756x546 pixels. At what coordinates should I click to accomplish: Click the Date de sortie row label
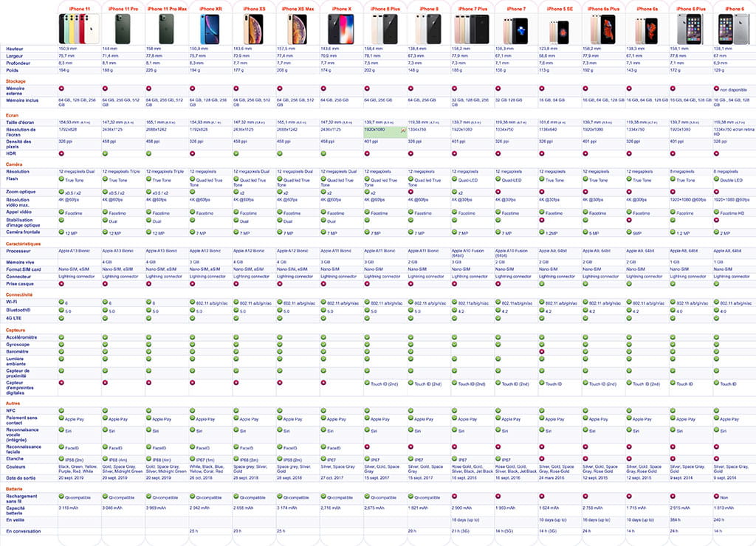[21, 478]
